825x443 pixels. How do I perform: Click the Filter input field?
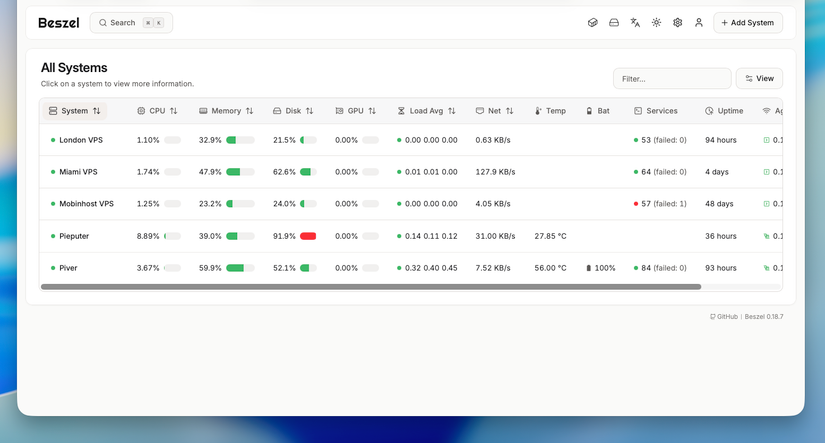(672, 78)
